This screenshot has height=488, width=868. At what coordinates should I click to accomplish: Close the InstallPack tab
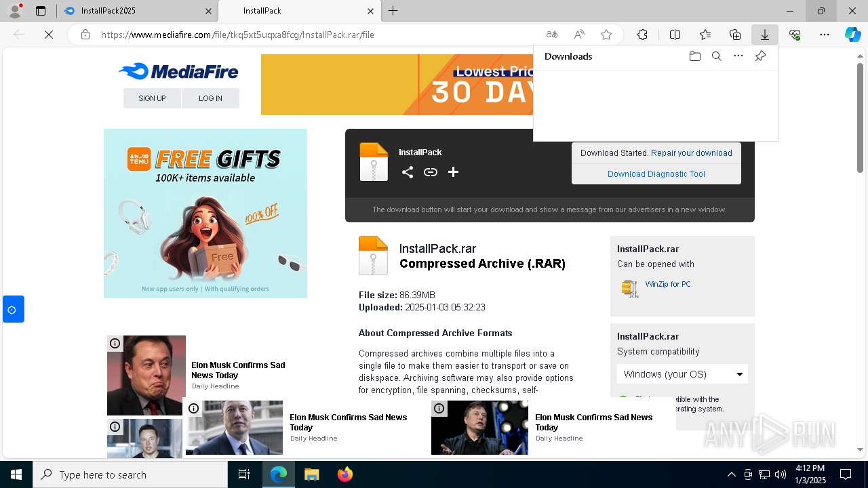(370, 11)
